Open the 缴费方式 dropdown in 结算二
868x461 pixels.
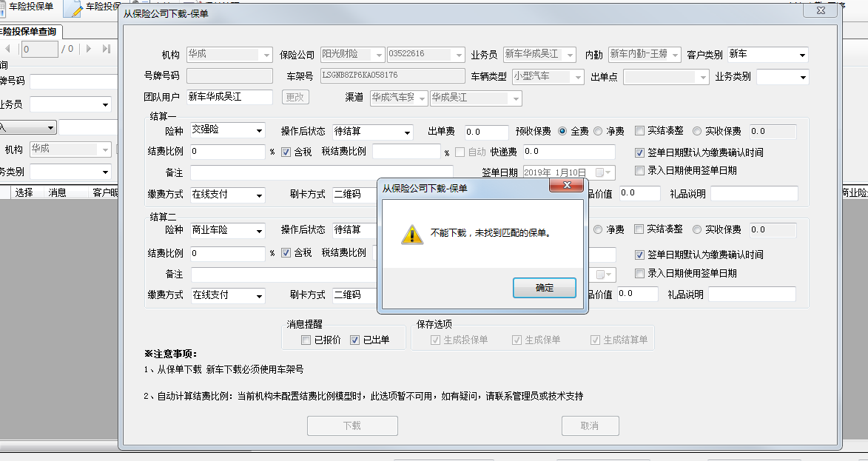click(x=227, y=295)
